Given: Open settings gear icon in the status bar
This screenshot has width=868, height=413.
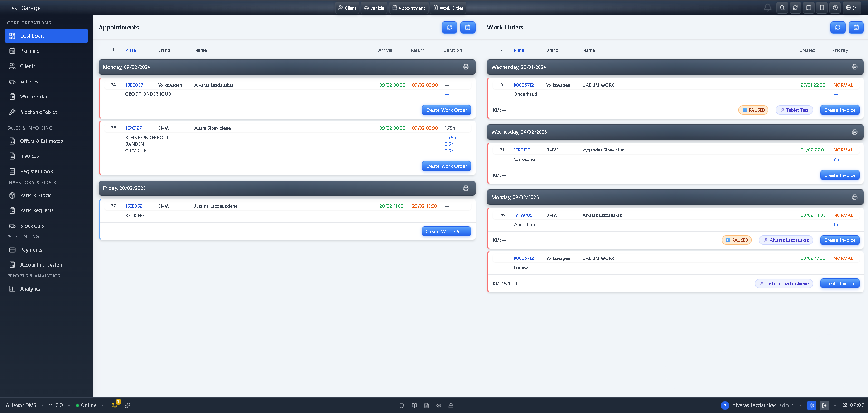Looking at the screenshot, I should pyautogui.click(x=811, y=405).
